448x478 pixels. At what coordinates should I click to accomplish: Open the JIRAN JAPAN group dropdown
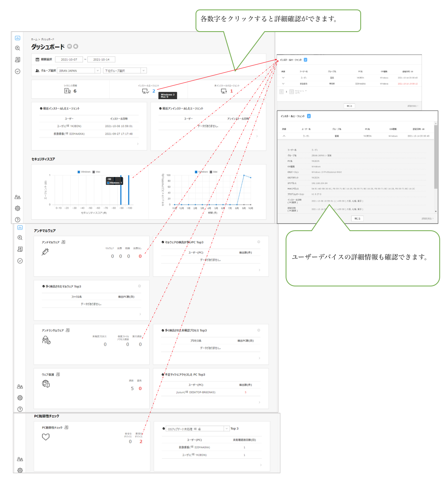tap(79, 71)
